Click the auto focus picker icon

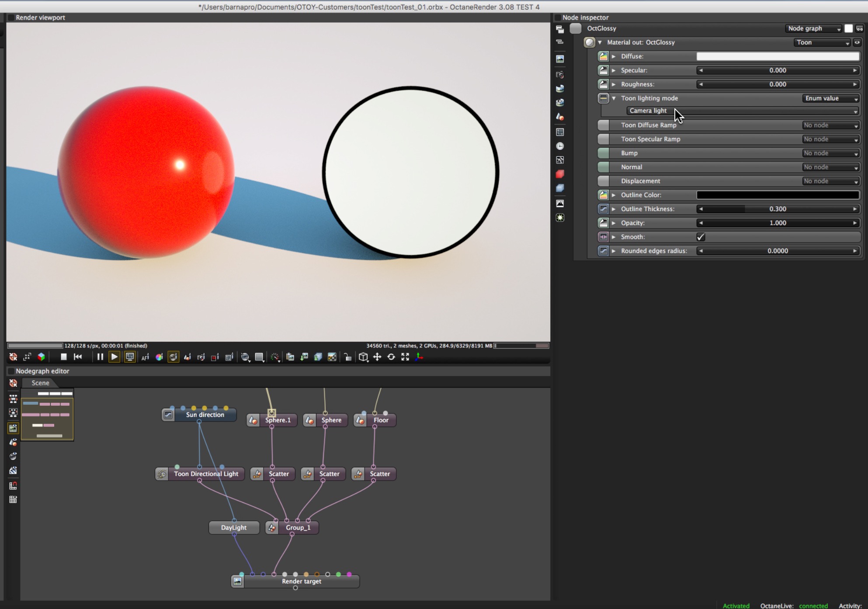pos(145,357)
